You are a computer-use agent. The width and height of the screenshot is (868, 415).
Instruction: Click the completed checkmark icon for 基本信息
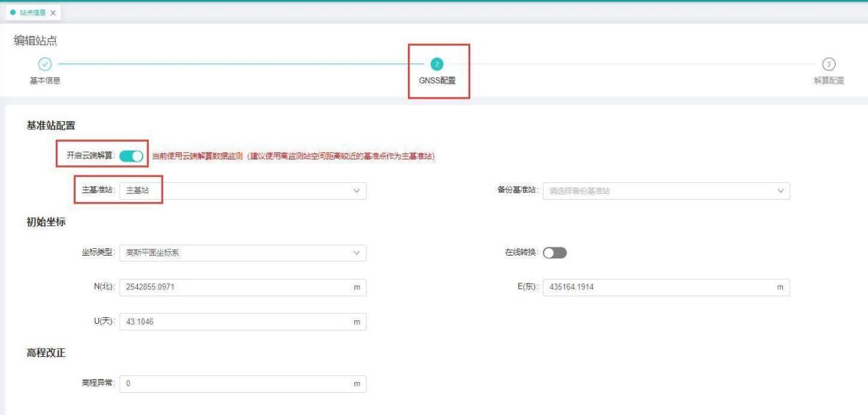click(x=44, y=65)
